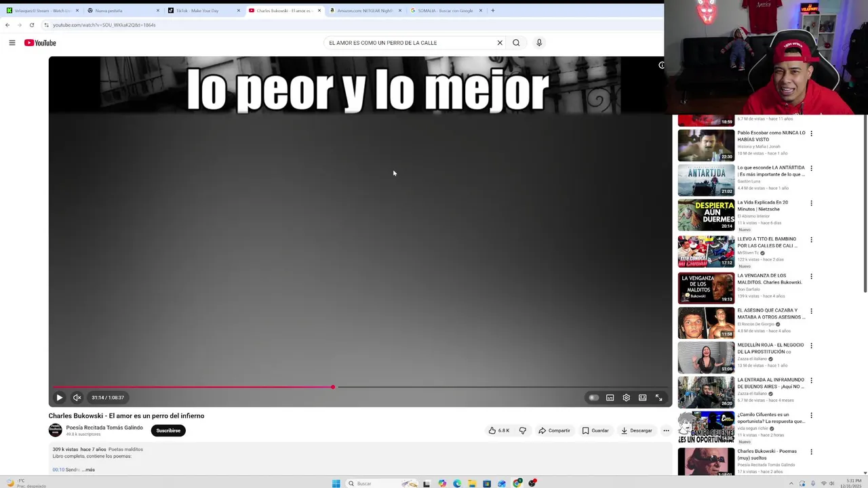Open options menu for Medellín Roja video
868x488 pixels.
(x=811, y=346)
